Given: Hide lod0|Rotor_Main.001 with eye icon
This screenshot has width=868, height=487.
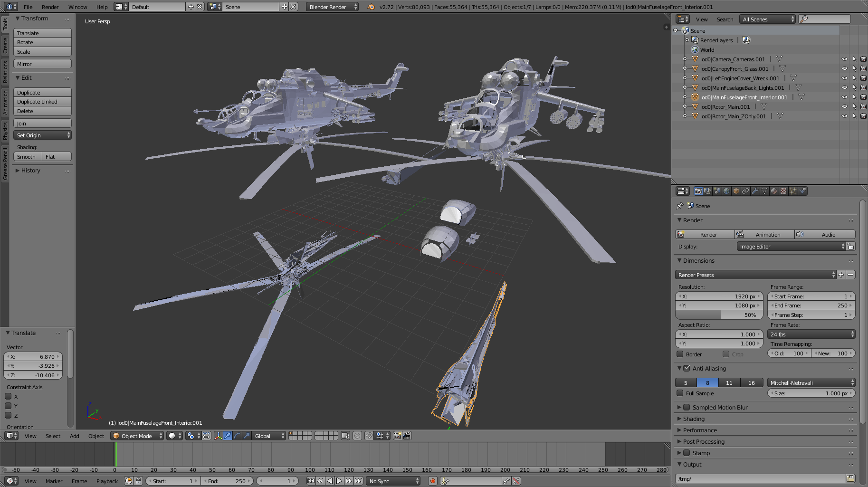Looking at the screenshot, I should pos(844,107).
